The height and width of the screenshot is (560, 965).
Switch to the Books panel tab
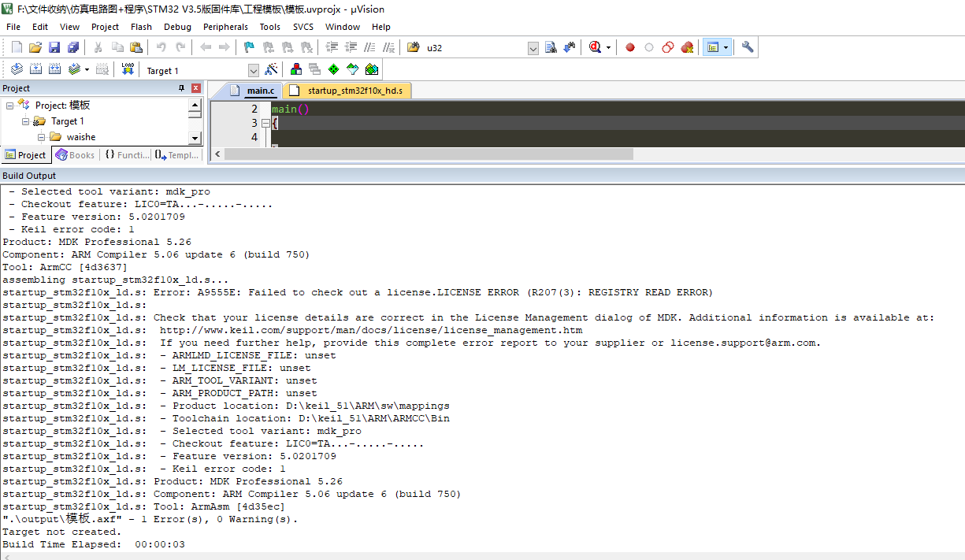point(75,155)
